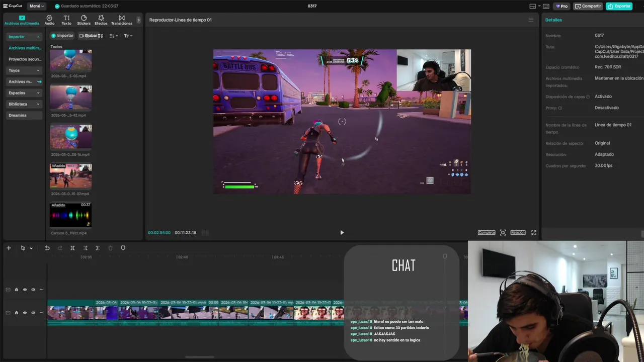
Task: Click the Completa preview quality button
Action: (487, 232)
